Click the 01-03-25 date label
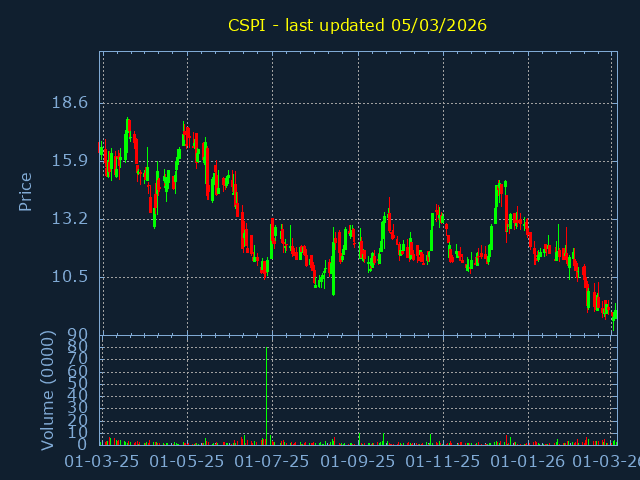The height and width of the screenshot is (480, 640). coord(102,462)
